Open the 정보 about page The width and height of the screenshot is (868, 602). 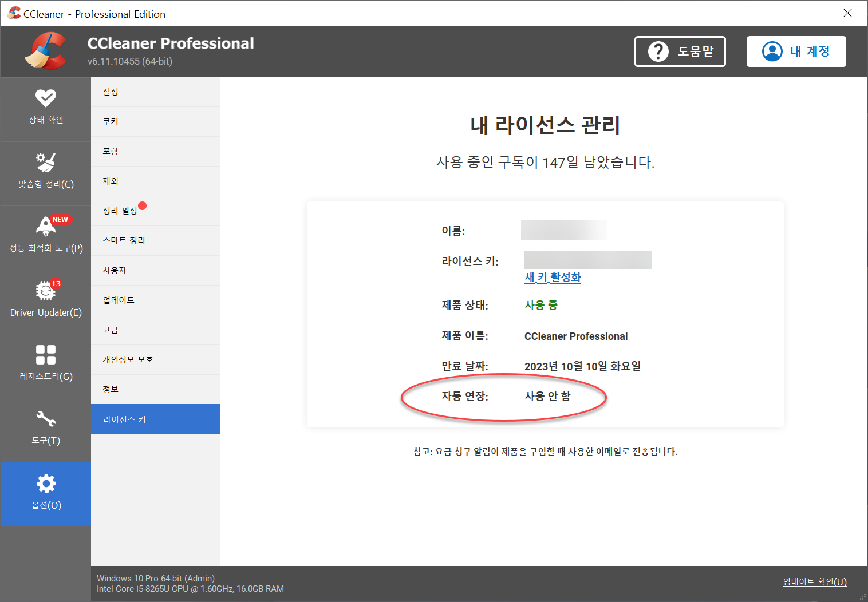[155, 390]
